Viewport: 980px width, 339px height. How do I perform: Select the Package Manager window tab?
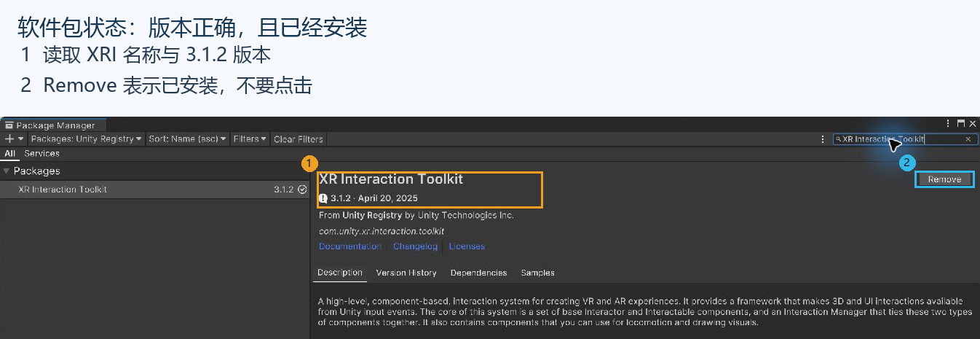click(53, 125)
